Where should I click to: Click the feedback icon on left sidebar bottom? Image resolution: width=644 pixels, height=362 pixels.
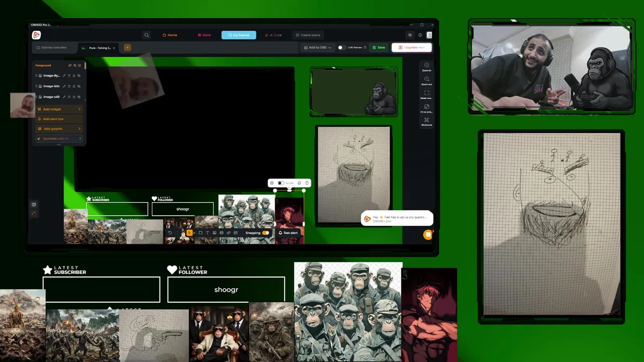34,205
